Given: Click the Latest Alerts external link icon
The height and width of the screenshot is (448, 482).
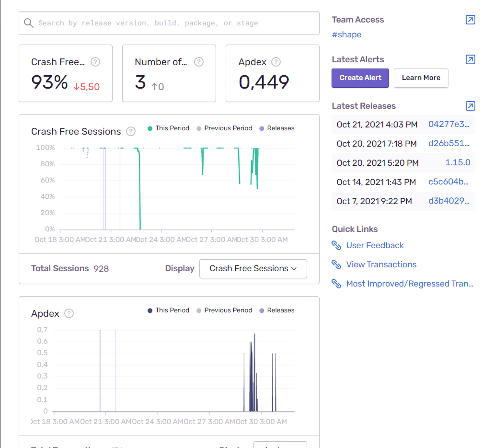Looking at the screenshot, I should (470, 59).
